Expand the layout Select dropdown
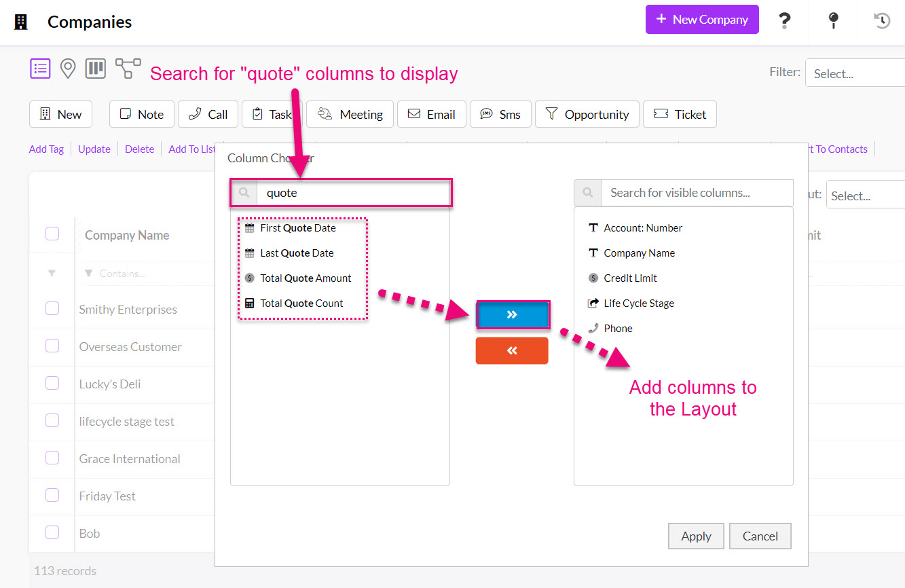 [864, 196]
